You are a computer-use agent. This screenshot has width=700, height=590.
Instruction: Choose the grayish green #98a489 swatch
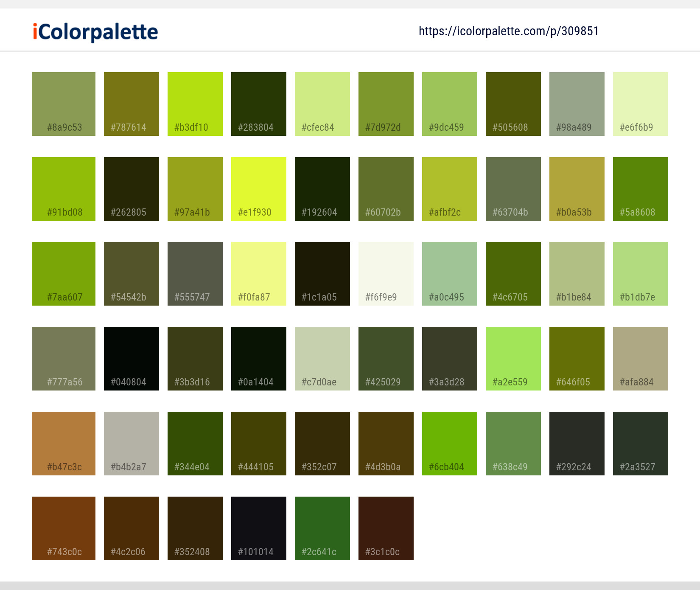pos(577,104)
